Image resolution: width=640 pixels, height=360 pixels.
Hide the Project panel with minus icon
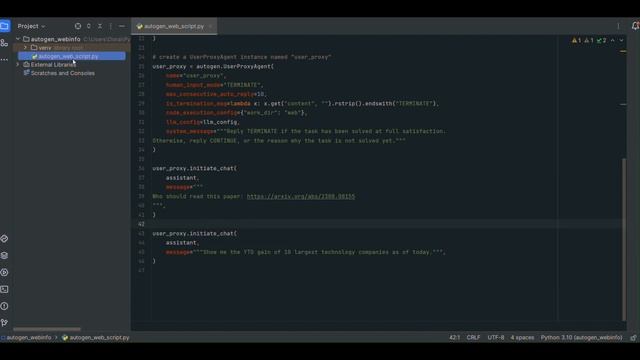pyautogui.click(x=122, y=26)
